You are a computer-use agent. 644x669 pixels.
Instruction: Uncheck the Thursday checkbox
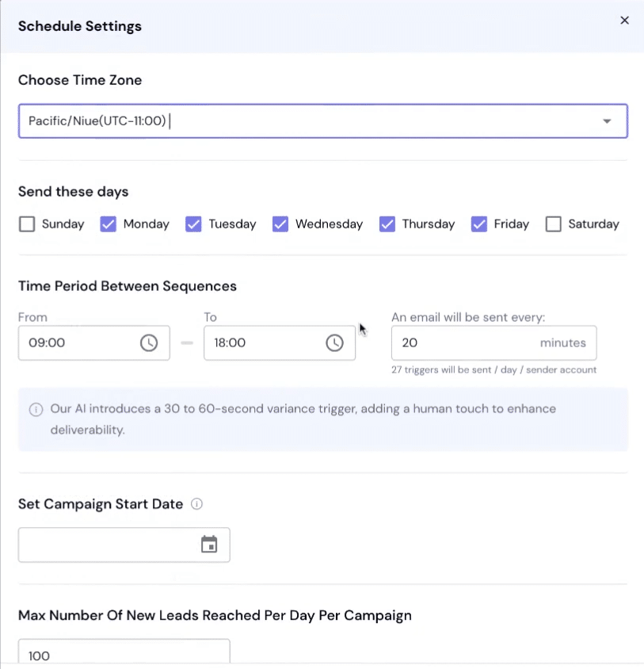387,224
